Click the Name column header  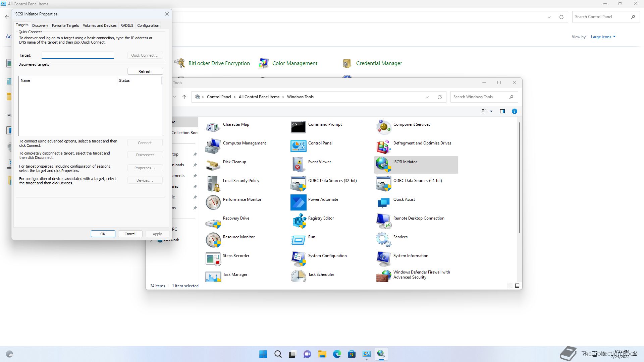point(68,80)
